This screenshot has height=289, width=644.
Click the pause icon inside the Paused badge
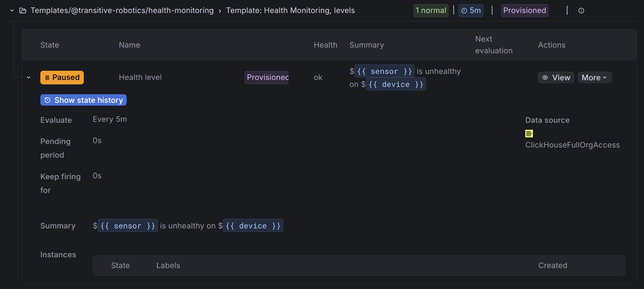click(48, 77)
